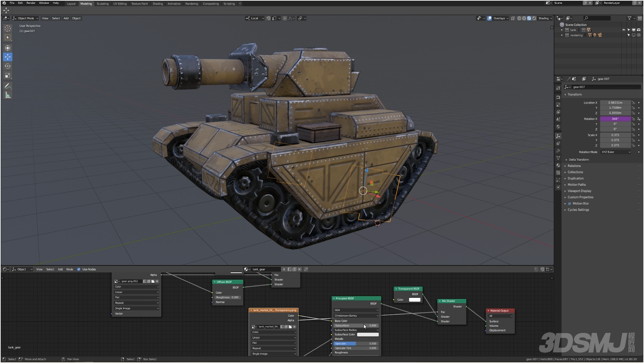
Task: Switch to the UV Editing workspace tab
Action: tap(120, 4)
